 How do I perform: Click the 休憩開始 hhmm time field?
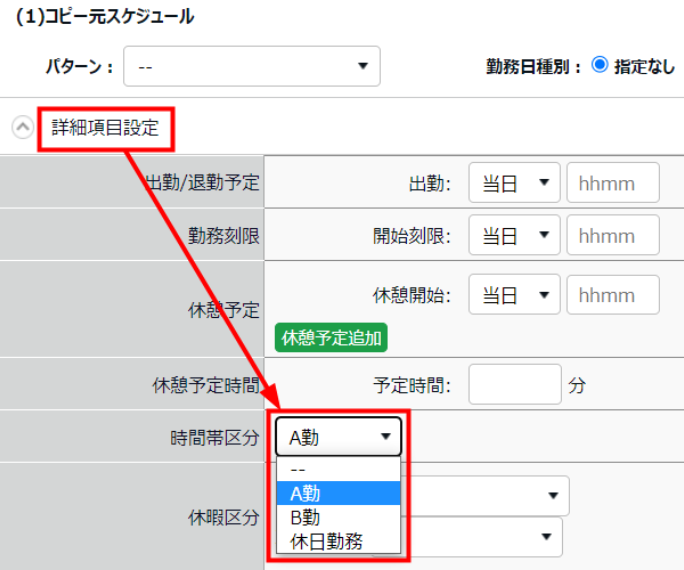tap(613, 295)
